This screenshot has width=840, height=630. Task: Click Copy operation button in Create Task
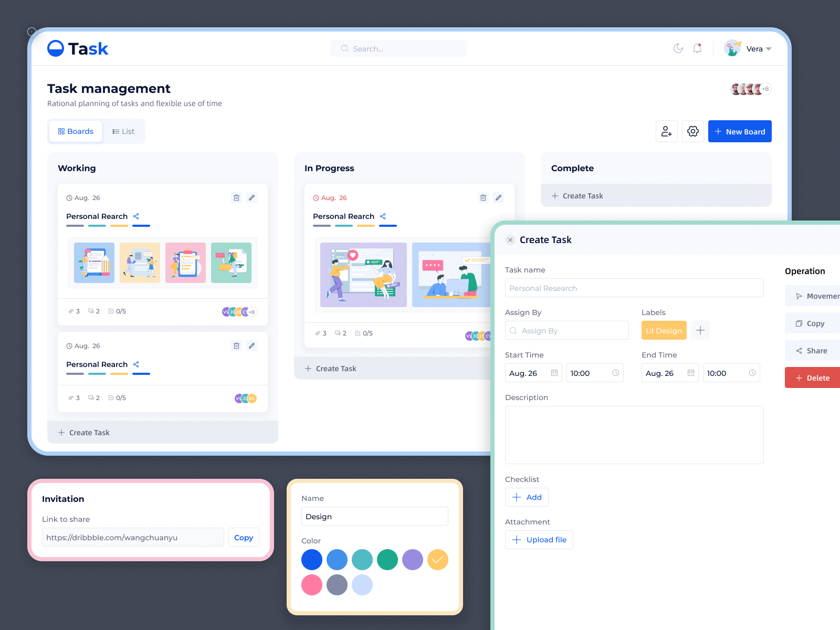click(813, 323)
